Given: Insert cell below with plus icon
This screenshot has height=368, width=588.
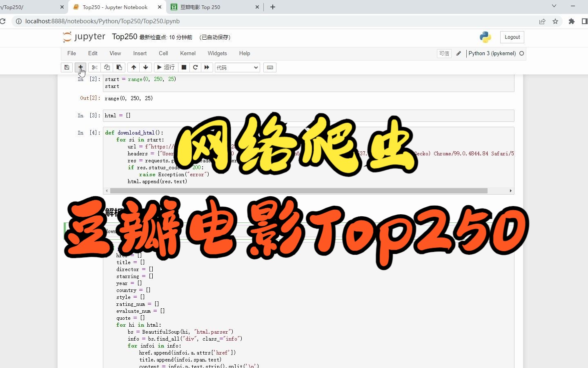Looking at the screenshot, I should tap(80, 67).
